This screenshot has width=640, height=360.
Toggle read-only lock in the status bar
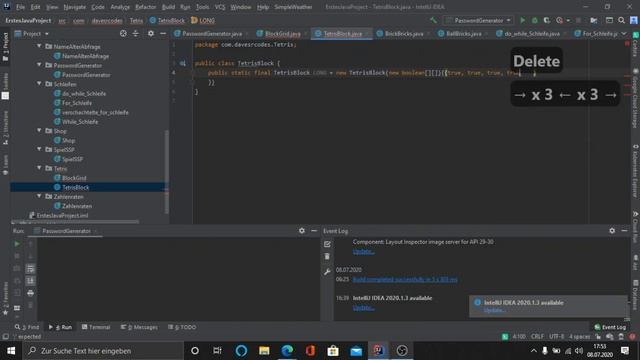coord(598,337)
